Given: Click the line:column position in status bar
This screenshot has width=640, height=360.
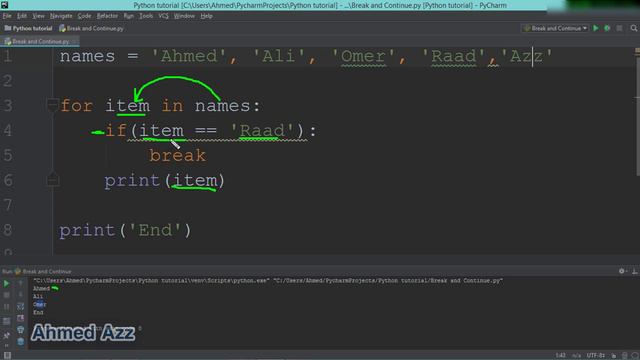Looking at the screenshot, I should [x=560, y=356].
